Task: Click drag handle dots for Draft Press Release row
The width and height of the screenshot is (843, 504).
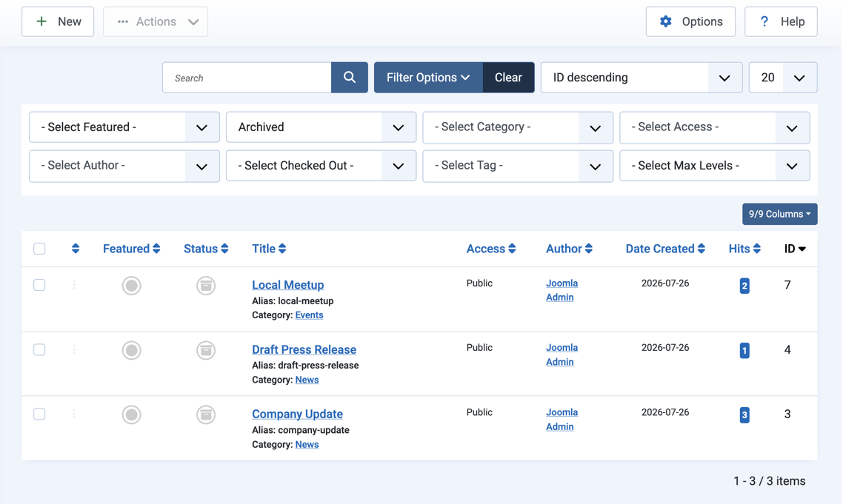Action: (x=74, y=350)
